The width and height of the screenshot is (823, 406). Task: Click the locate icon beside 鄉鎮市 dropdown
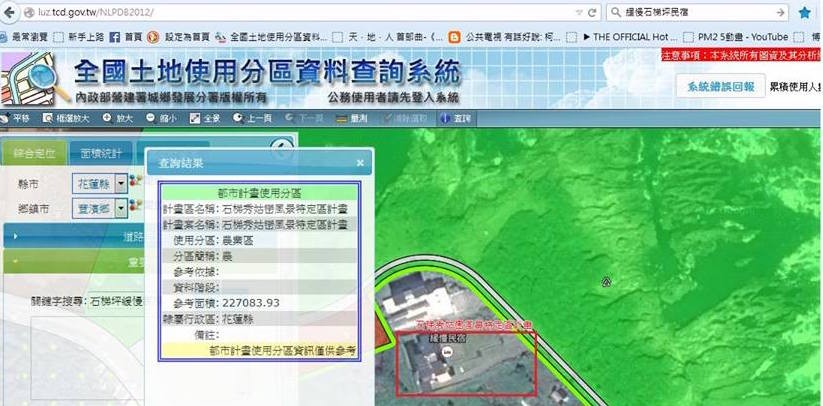135,205
